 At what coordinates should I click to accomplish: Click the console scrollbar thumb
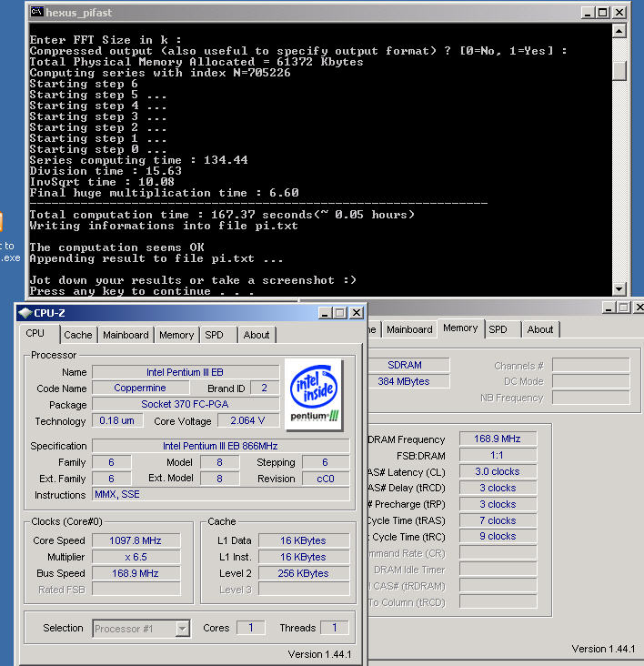tap(619, 70)
